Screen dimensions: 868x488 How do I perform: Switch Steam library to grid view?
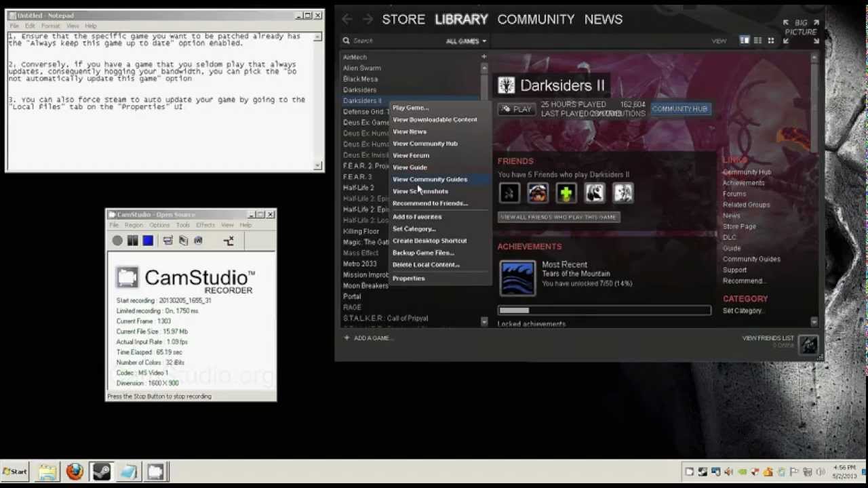(x=771, y=41)
